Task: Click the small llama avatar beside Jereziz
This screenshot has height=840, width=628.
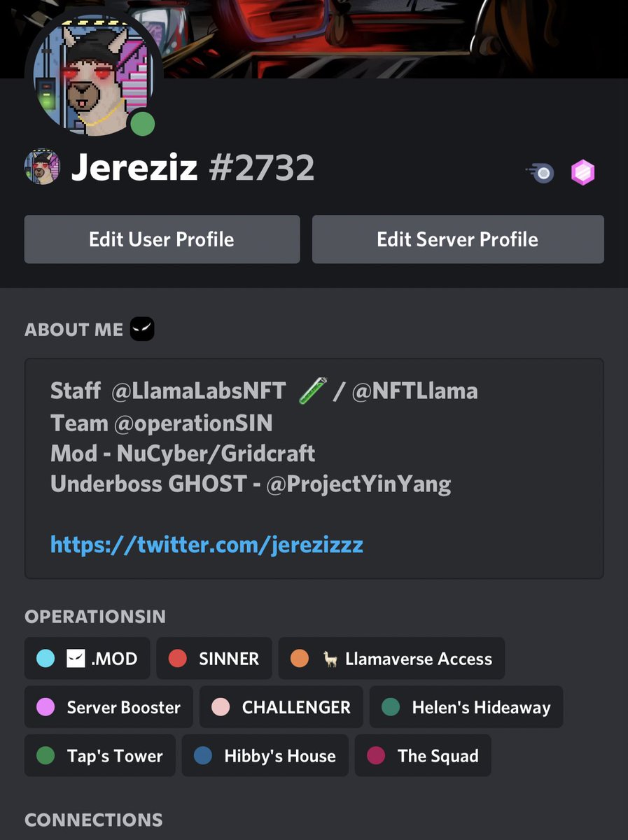Action: coord(42,167)
